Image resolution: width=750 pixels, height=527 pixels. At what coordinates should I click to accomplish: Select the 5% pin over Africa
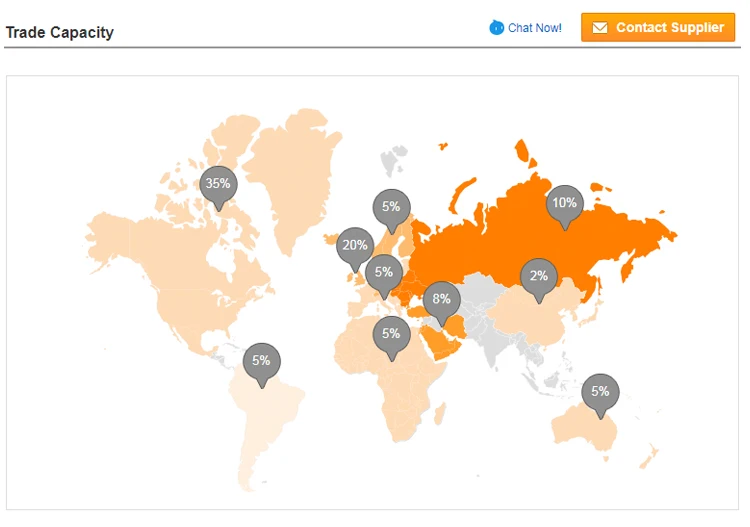pos(392,337)
